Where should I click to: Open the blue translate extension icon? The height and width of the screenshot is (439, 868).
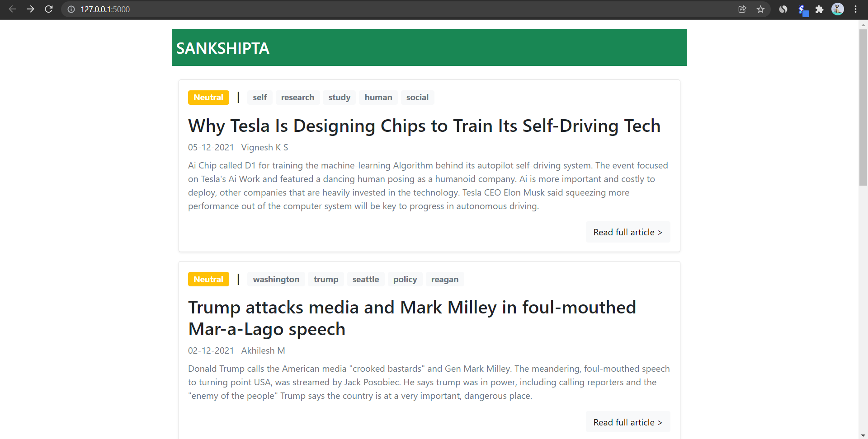point(803,10)
